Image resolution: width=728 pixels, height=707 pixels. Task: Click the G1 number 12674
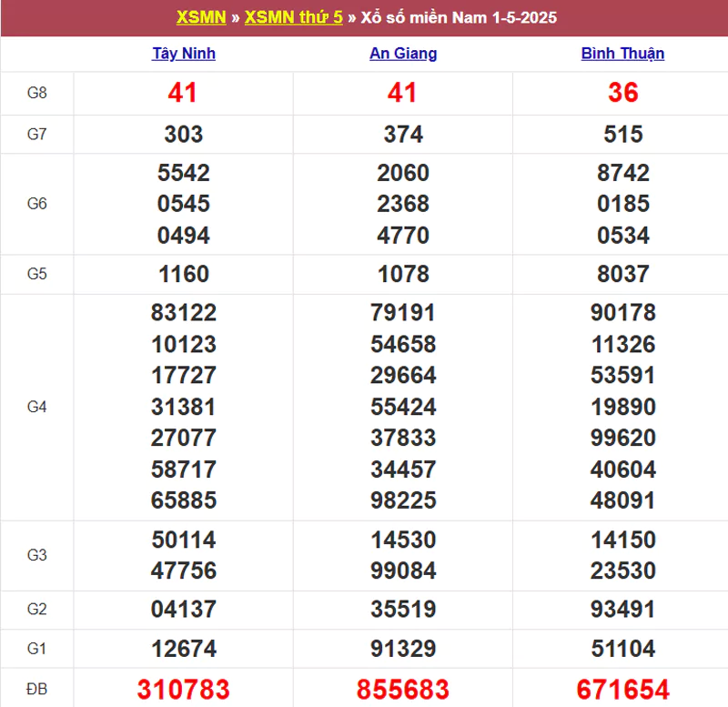[184, 649]
